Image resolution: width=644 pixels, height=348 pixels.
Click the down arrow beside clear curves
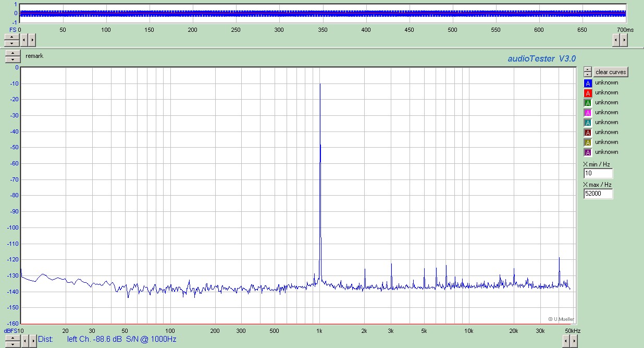click(588, 75)
